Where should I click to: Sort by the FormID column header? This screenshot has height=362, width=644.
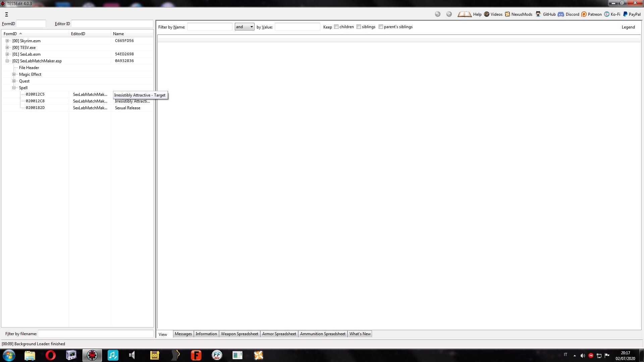[x=35, y=34]
